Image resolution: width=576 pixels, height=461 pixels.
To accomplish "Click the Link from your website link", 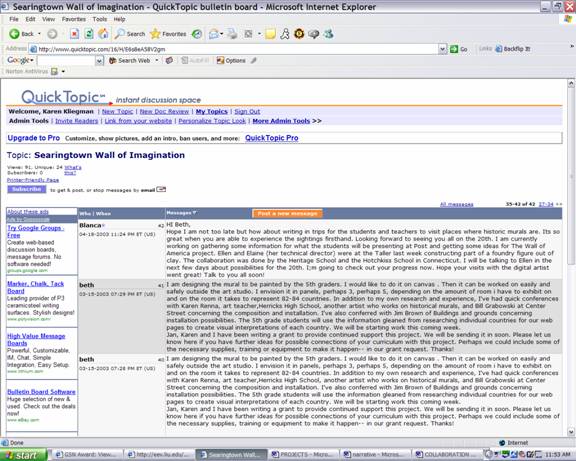I will tap(138, 121).
